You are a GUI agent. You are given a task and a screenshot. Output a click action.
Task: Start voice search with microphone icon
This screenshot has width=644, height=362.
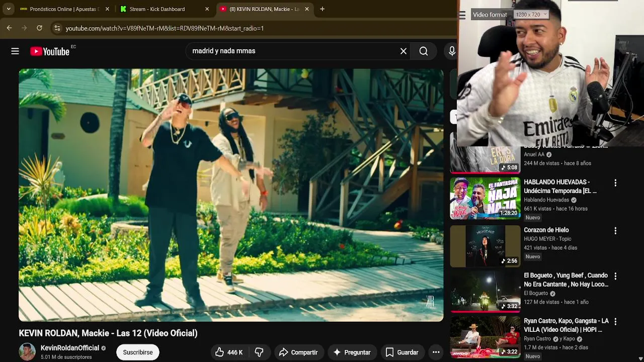(x=452, y=51)
